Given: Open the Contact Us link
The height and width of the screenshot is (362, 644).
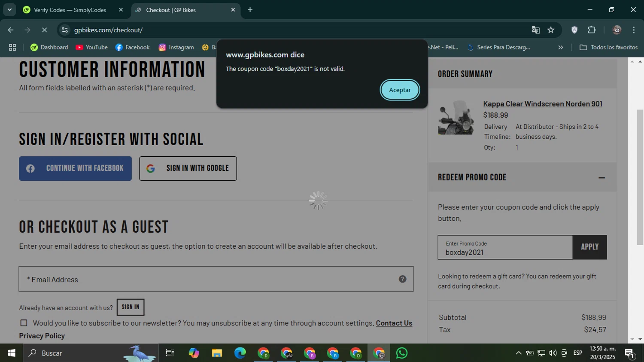Looking at the screenshot, I should (394, 323).
